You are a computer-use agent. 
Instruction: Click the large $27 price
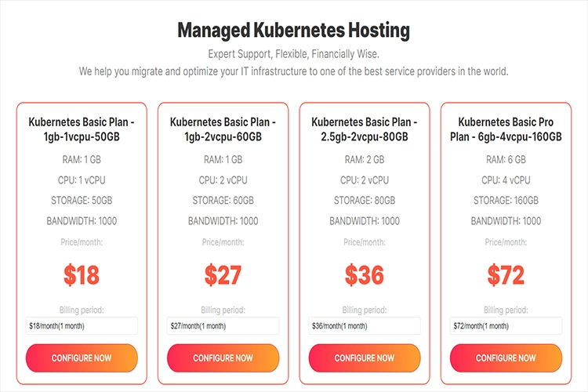[223, 275]
